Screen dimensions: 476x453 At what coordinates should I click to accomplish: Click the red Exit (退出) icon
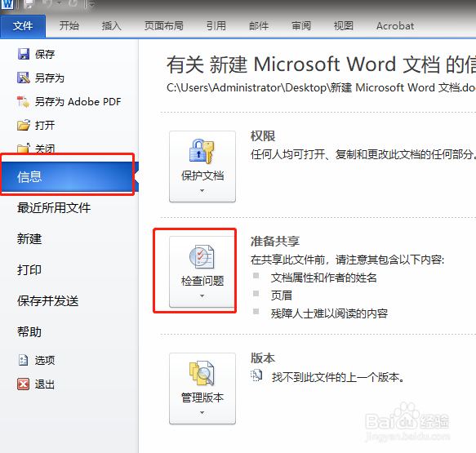[x=24, y=384]
